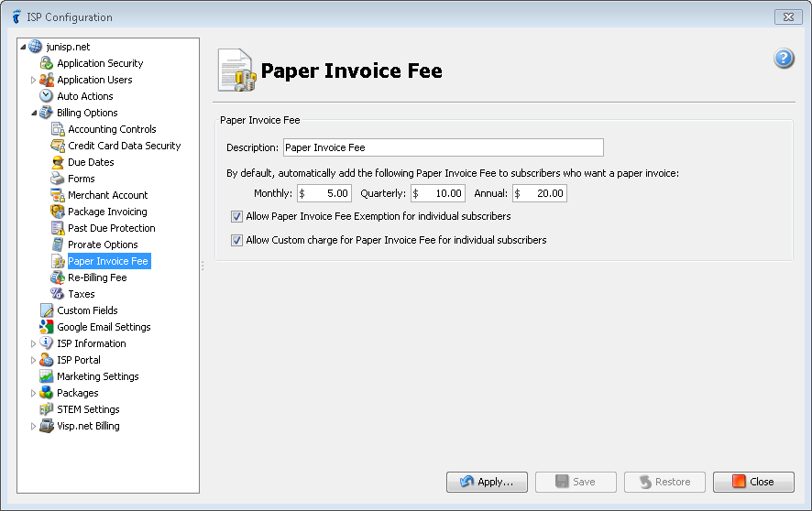The height and width of the screenshot is (511, 812).
Task: Expand the Application Users node
Action: [33, 81]
